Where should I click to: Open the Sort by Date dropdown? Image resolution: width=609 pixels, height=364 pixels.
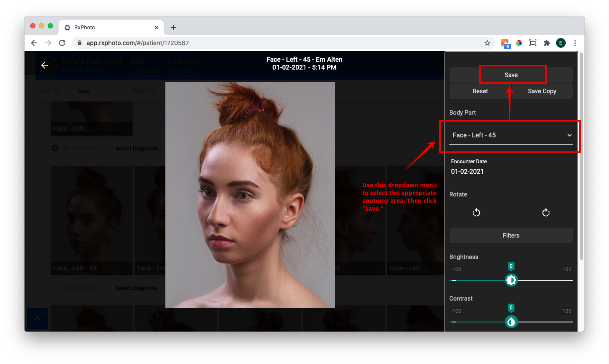click(x=99, y=91)
